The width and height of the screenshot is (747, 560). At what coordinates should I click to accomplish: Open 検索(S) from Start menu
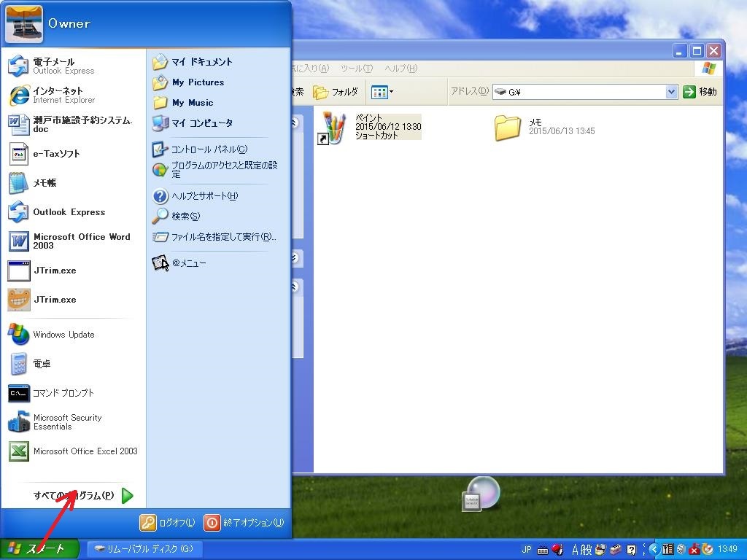pyautogui.click(x=217, y=217)
